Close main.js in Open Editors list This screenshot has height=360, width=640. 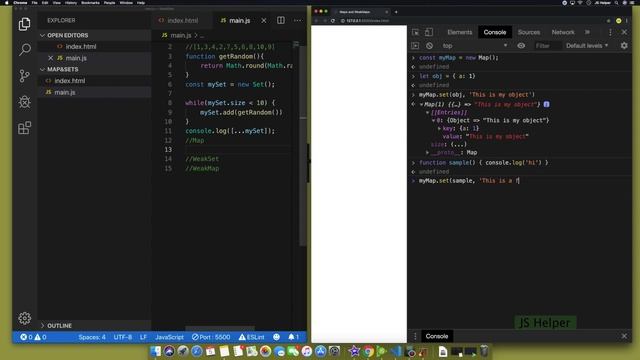tap(51, 58)
